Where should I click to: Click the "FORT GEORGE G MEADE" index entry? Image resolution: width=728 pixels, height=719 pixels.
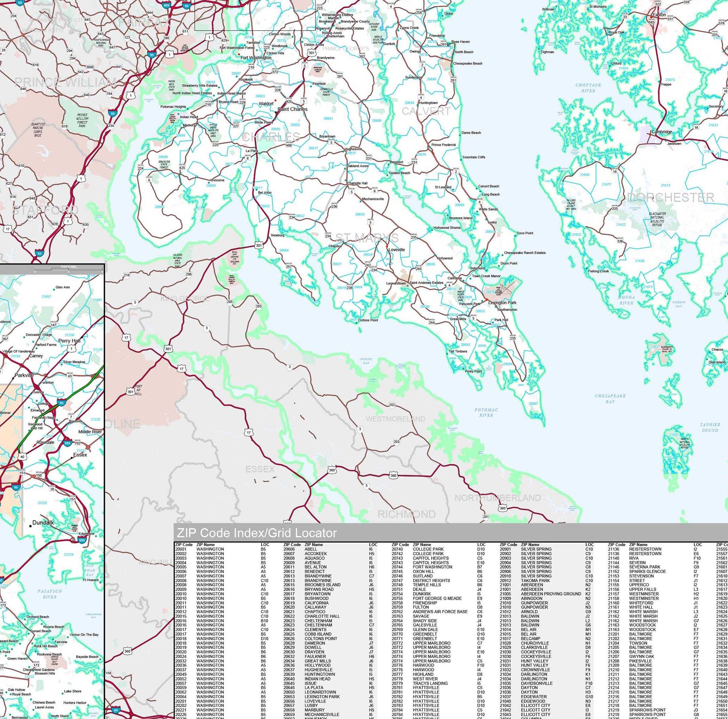(437, 598)
